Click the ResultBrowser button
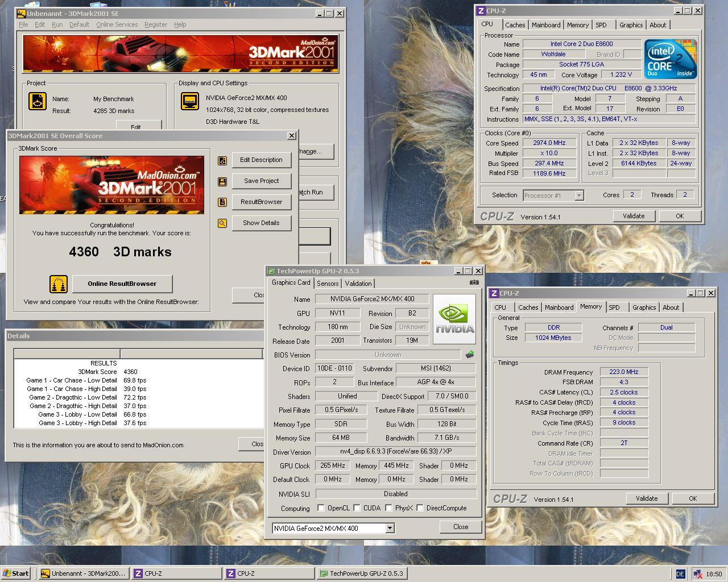The width and height of the screenshot is (728, 582). [x=261, y=202]
